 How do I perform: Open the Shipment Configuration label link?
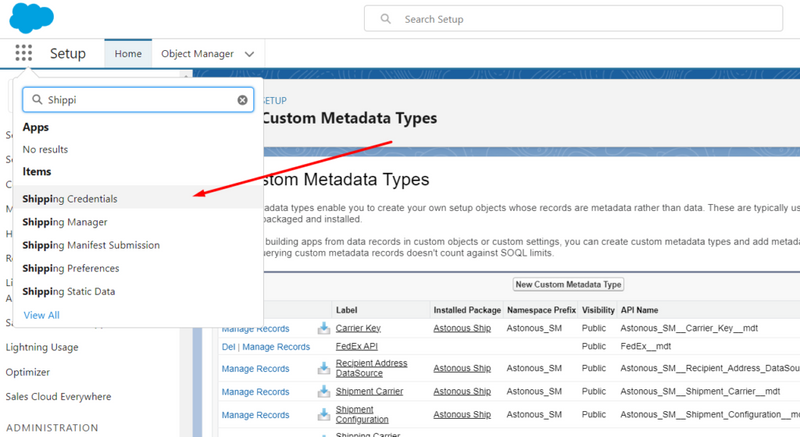point(362,415)
